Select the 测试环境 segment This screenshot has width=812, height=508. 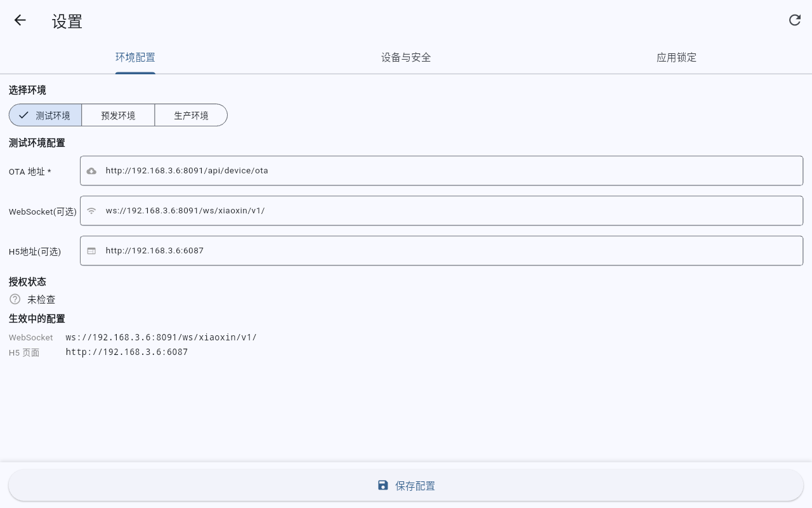pyautogui.click(x=45, y=116)
